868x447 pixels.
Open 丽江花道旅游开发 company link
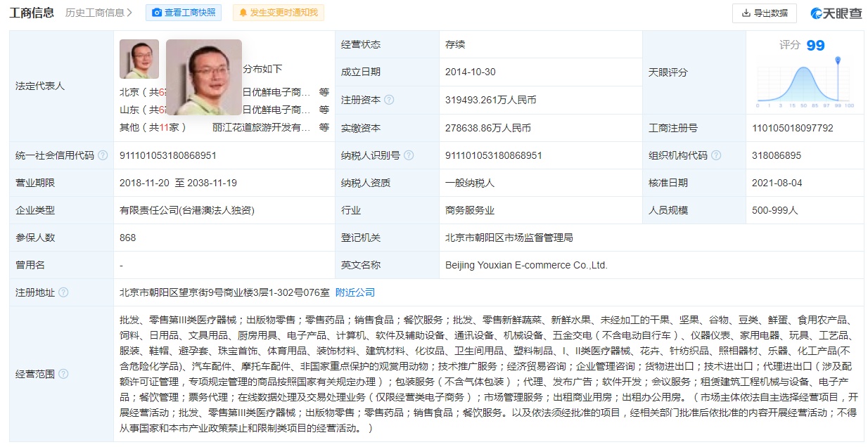261,128
